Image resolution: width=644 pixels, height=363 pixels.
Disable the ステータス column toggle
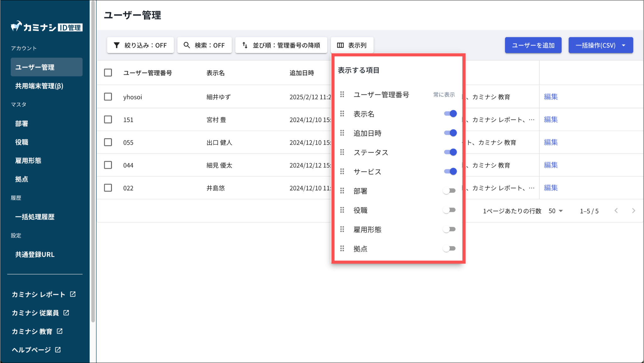click(x=450, y=152)
